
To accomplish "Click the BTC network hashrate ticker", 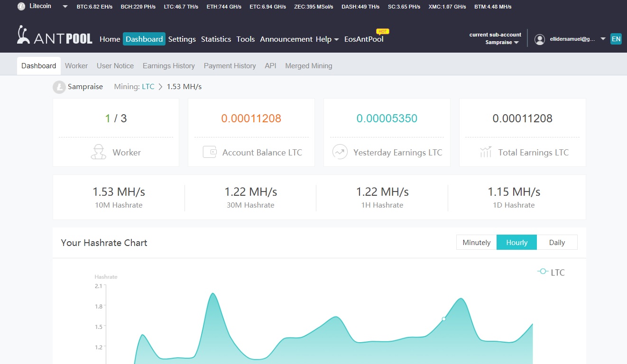I will [x=94, y=7].
